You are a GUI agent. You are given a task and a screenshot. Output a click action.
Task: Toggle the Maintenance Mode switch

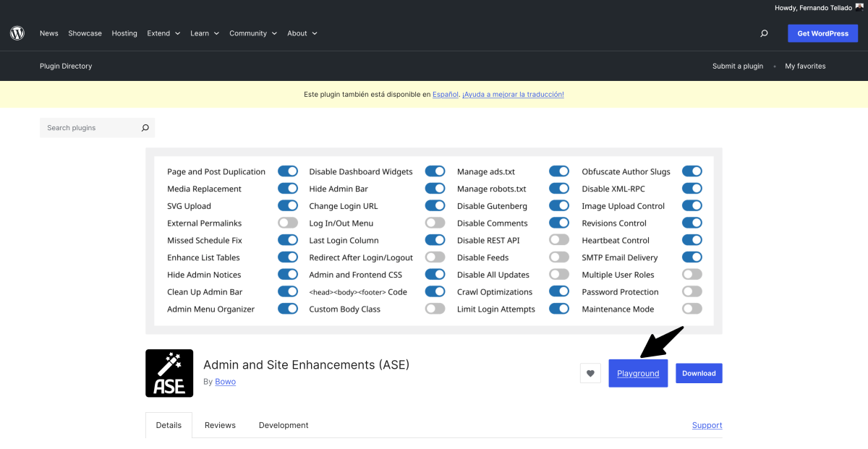tap(692, 308)
